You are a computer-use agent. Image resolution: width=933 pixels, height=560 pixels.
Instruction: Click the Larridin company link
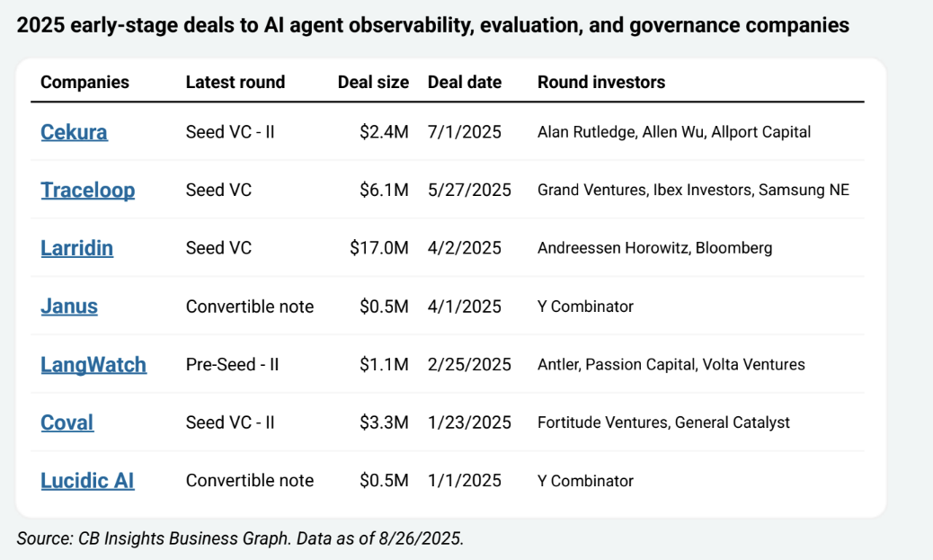[76, 248]
